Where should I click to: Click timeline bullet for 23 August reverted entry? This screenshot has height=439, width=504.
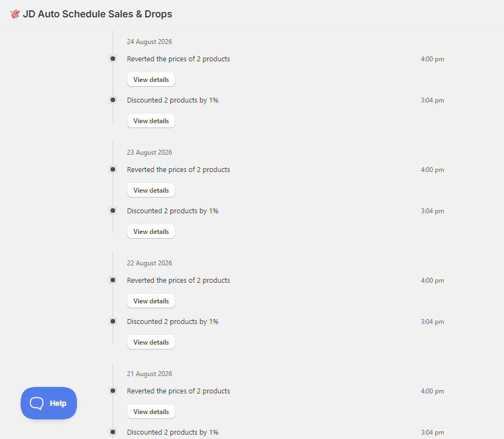coord(113,169)
